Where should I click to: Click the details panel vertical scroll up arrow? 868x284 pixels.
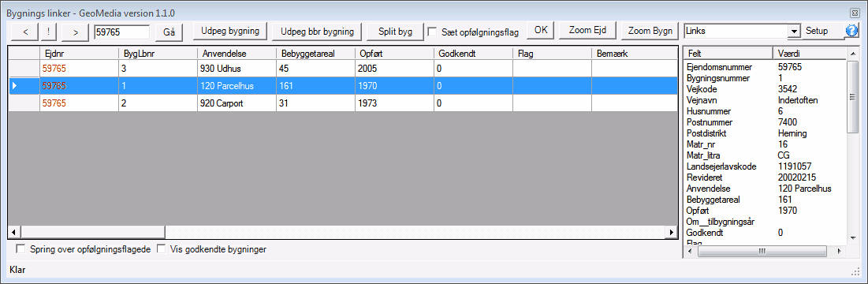(x=852, y=53)
